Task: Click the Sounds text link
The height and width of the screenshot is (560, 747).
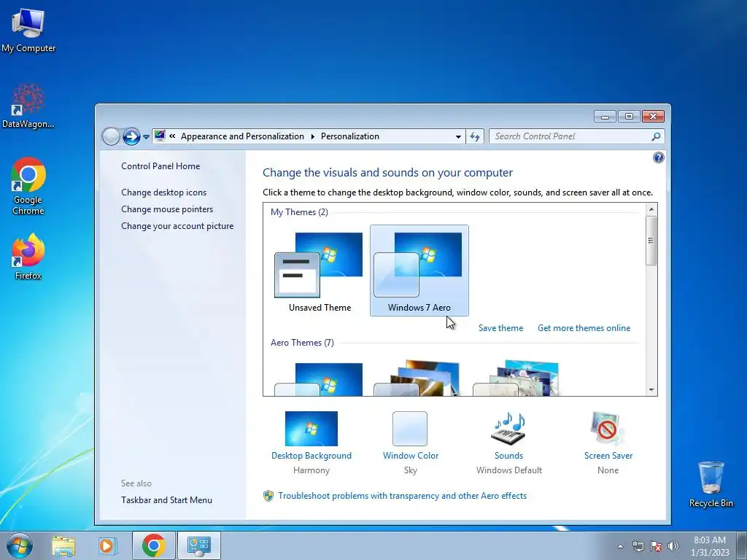Action: coord(508,456)
